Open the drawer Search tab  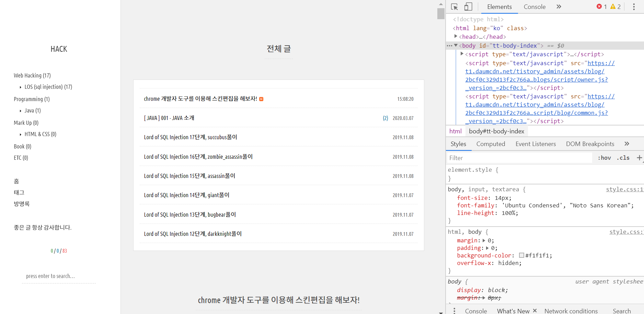point(622,311)
